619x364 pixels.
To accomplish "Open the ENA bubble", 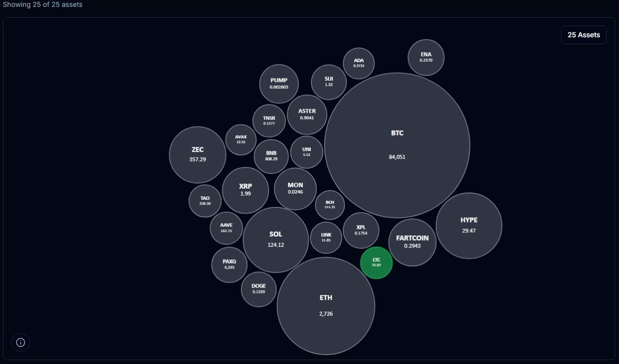I will coord(426,58).
